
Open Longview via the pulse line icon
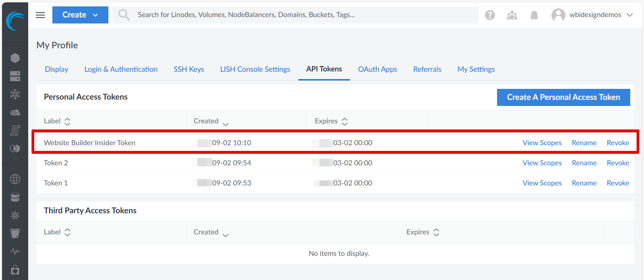click(15, 251)
